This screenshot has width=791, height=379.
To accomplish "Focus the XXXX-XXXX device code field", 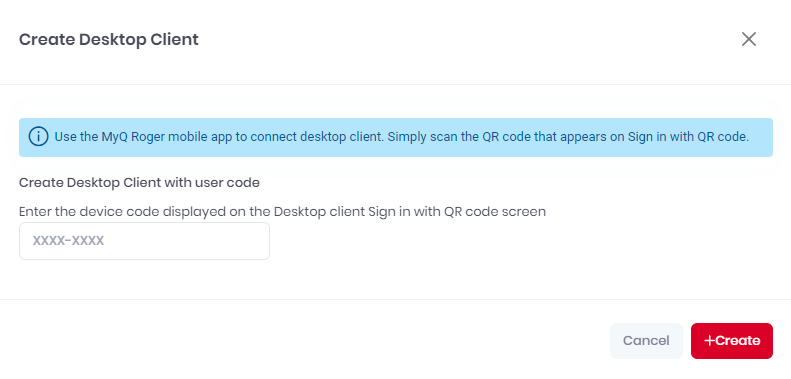I will pyautogui.click(x=144, y=241).
